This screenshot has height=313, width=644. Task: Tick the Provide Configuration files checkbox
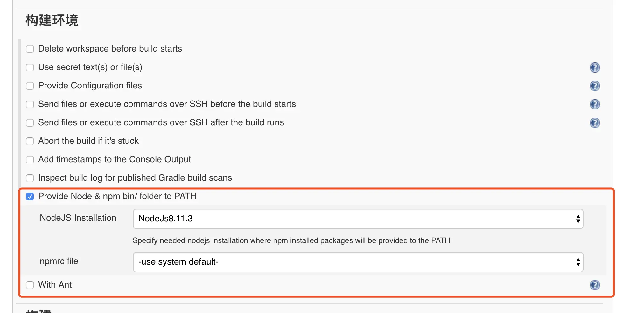[x=30, y=86]
